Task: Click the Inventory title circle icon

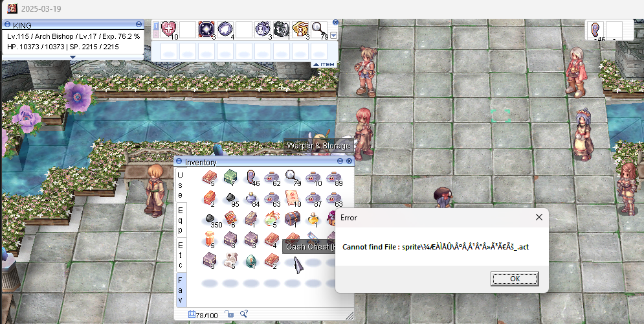Action: point(180,161)
